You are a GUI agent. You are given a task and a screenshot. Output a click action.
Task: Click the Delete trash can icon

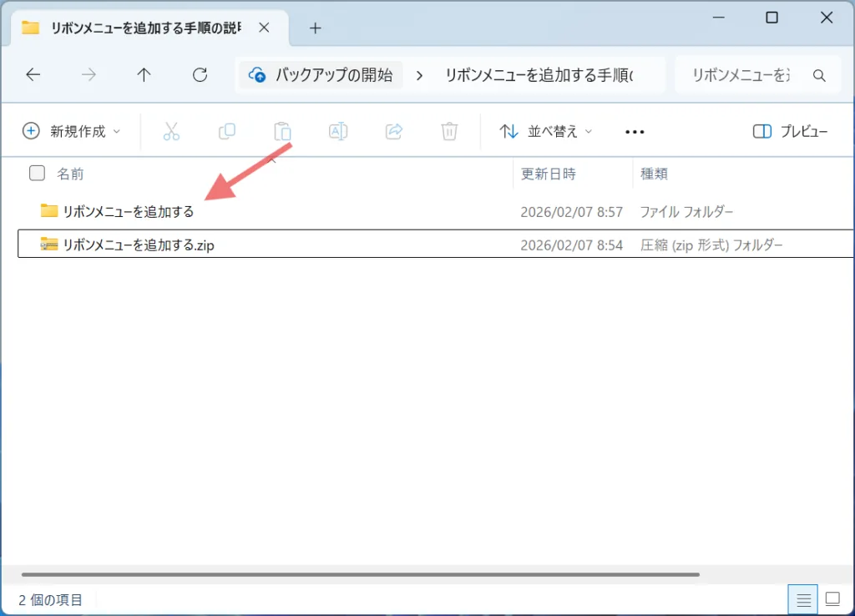coord(449,131)
